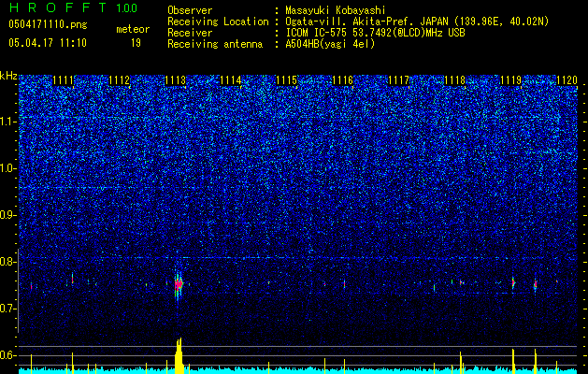Click the 1115 time marker
Image resolution: width=588 pixels, height=374 pixels.
(x=286, y=80)
